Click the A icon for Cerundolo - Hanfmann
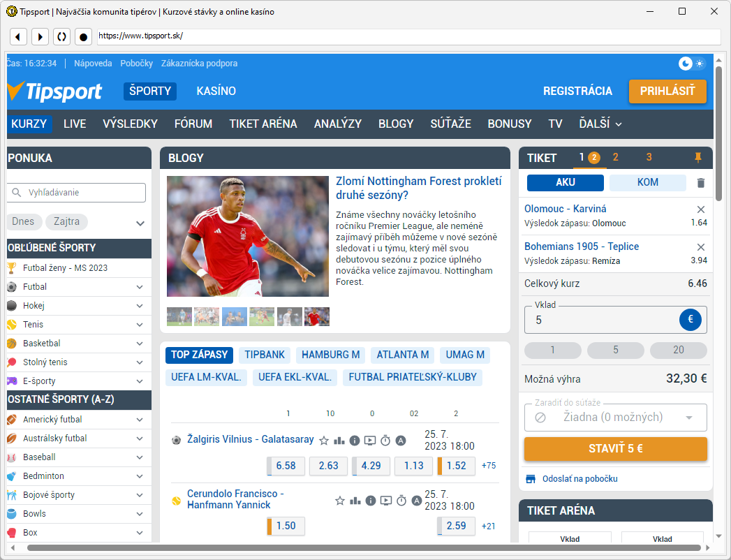 tap(417, 501)
